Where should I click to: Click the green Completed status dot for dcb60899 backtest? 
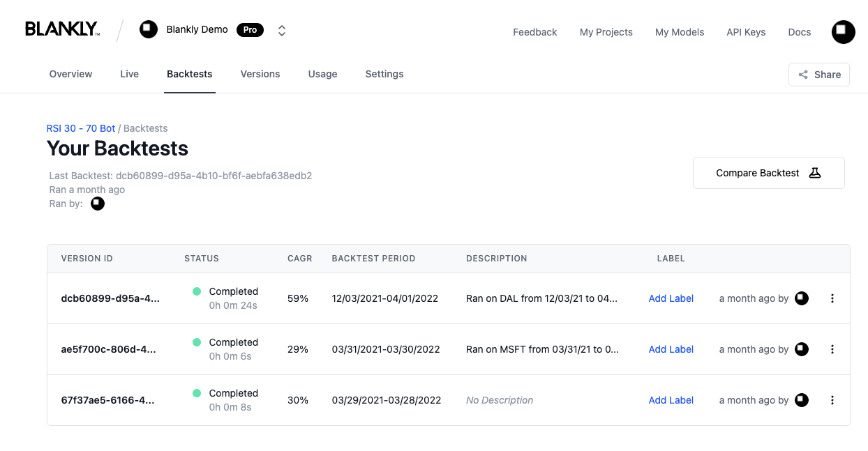pyautogui.click(x=198, y=292)
